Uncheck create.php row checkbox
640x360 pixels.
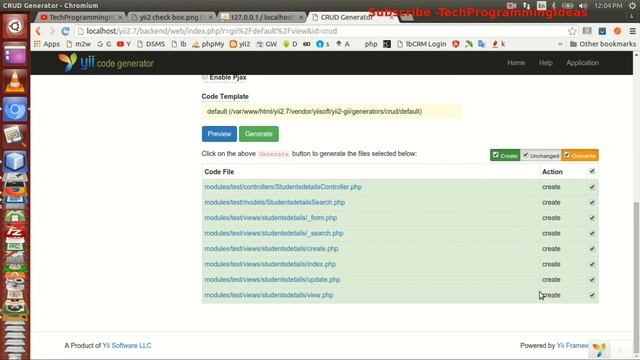pyautogui.click(x=592, y=249)
